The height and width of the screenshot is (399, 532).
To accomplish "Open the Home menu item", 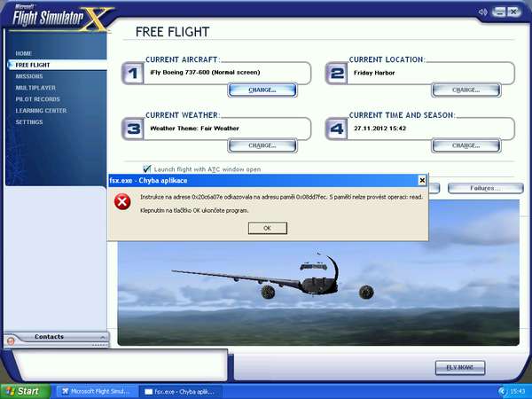I will click(x=24, y=53).
